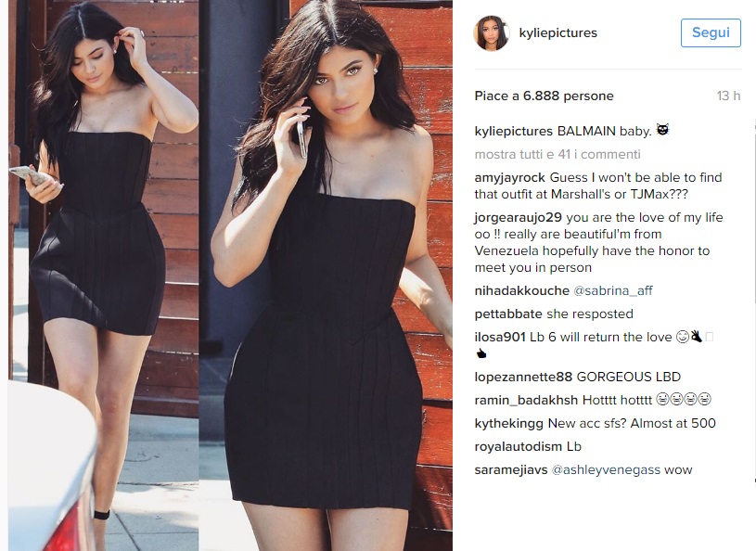The width and height of the screenshot is (756, 551).
Task: Show all 41 comments via mostra tutti
Action: (x=557, y=154)
